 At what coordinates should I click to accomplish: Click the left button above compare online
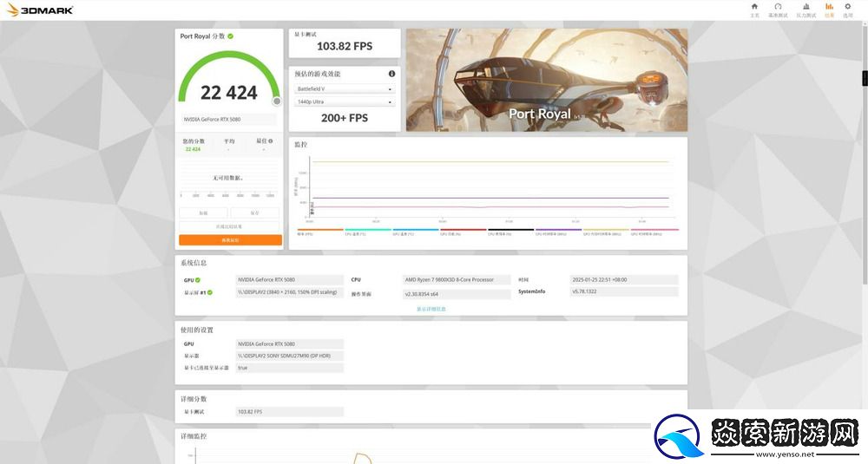203,212
